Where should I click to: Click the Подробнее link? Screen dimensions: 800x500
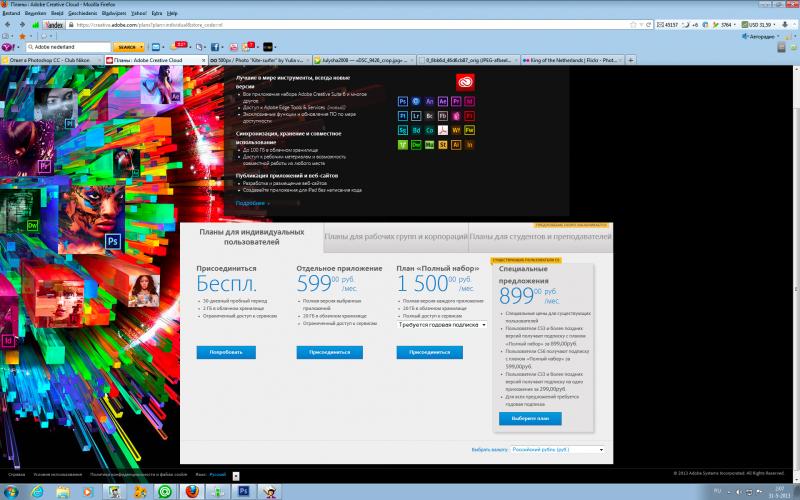tap(252, 203)
